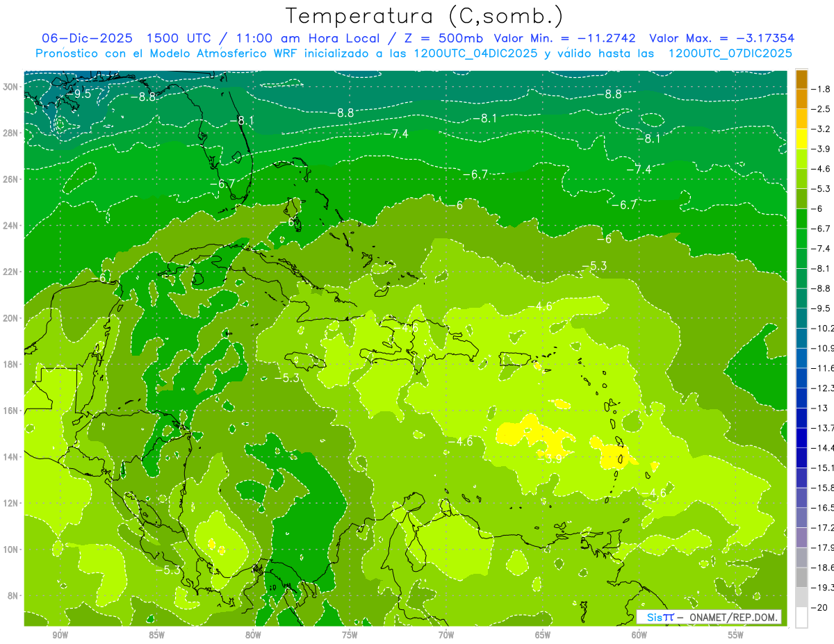Screen dimensions: 834x644
Task: Click the 16N latitude axis label
Action: pos(11,411)
